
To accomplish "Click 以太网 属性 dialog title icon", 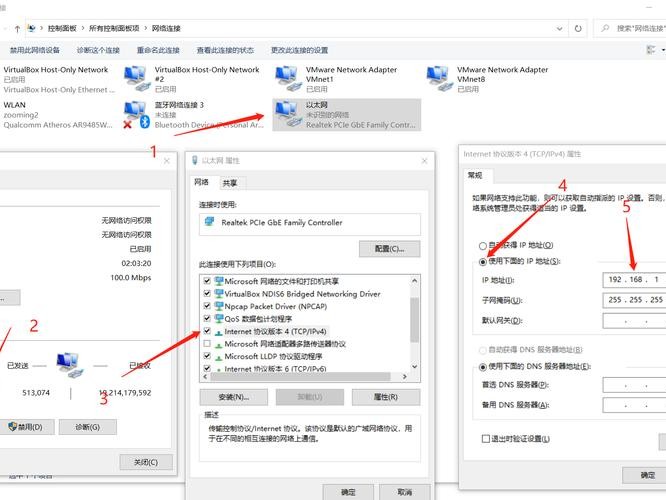I will (x=195, y=160).
